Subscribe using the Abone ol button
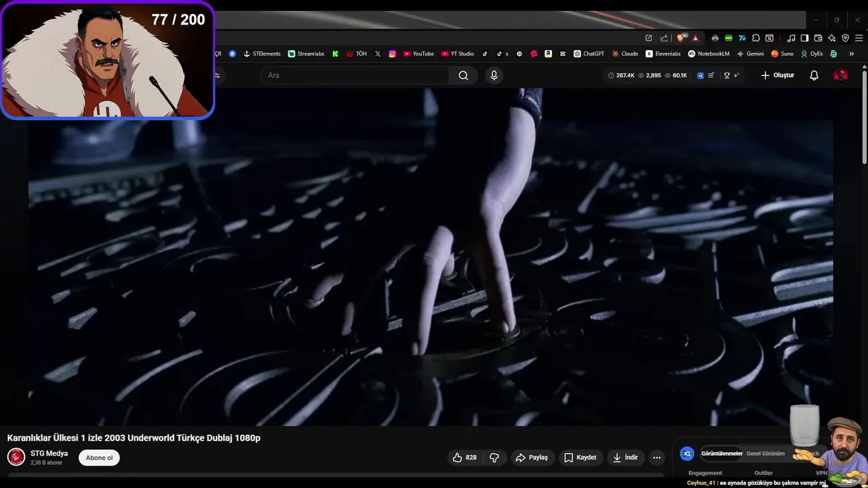Screen dimensions: 868x488 point(99,457)
